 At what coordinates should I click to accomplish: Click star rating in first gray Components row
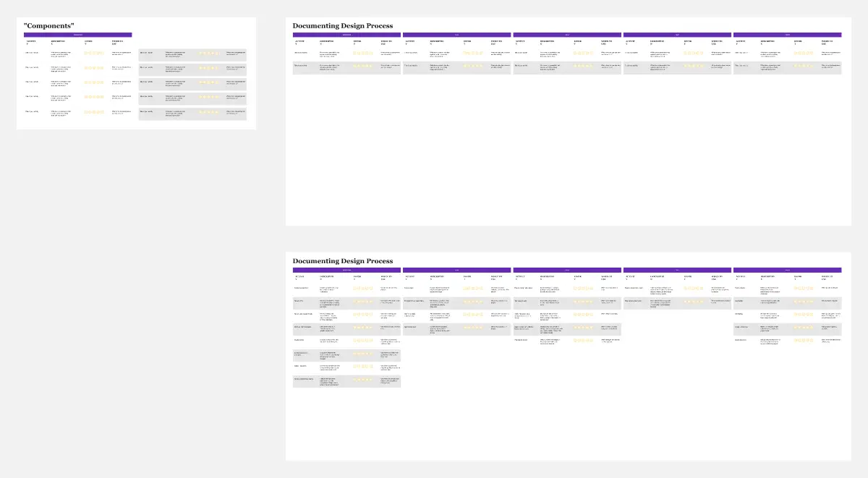tap(209, 54)
